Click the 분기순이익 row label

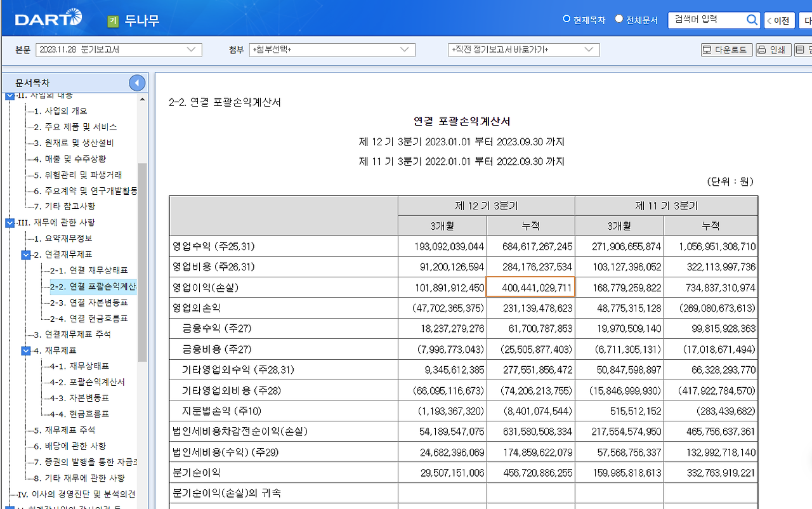point(197,473)
